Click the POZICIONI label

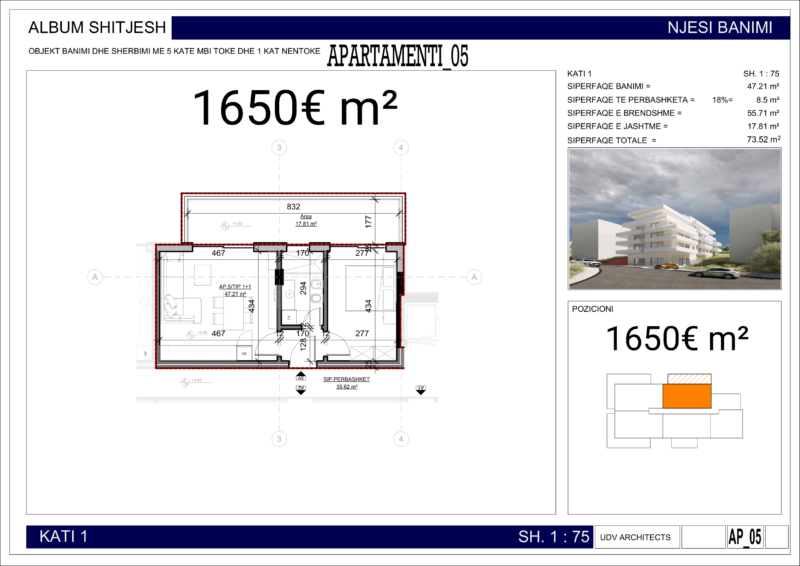592,309
